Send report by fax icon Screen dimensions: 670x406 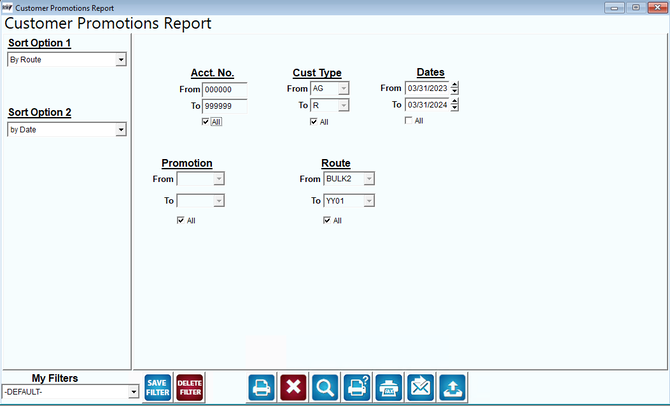tap(388, 388)
